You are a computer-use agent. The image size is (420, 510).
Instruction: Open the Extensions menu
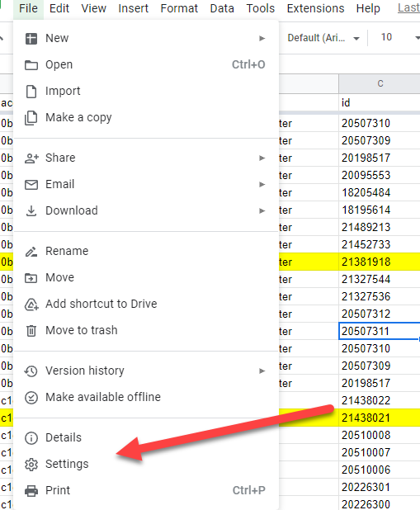(315, 8)
